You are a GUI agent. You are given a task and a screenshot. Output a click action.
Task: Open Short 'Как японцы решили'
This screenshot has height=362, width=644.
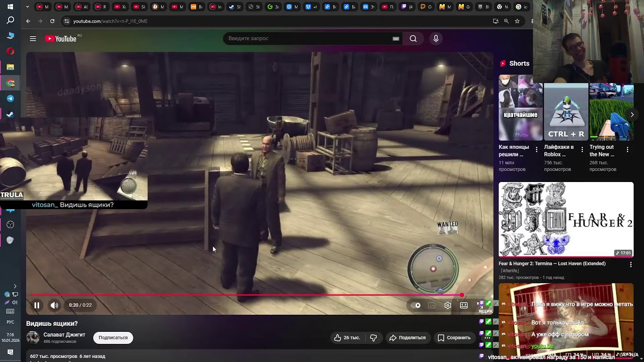(521, 108)
